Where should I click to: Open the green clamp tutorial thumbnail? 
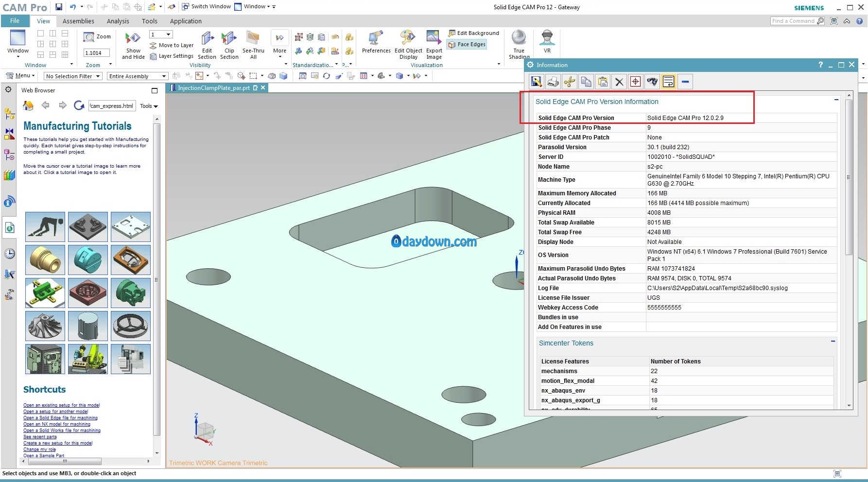coord(45,293)
